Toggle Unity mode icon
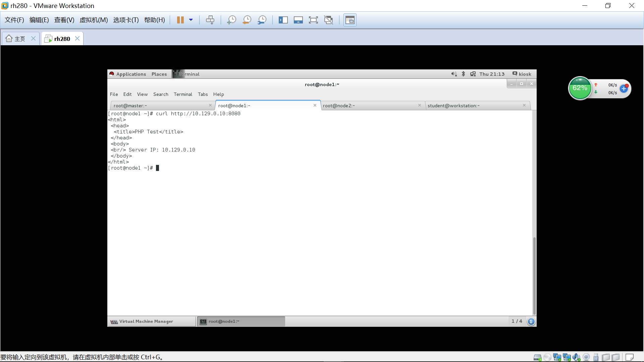The height and width of the screenshot is (362, 644). tap(329, 20)
